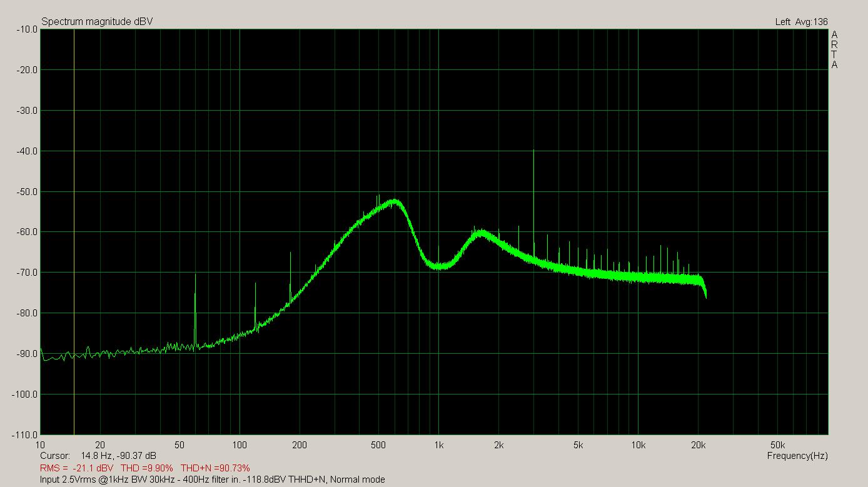Image resolution: width=868 pixels, height=487 pixels.
Task: Click the spectrum rolloff edge just above 20k
Action: pos(704,286)
